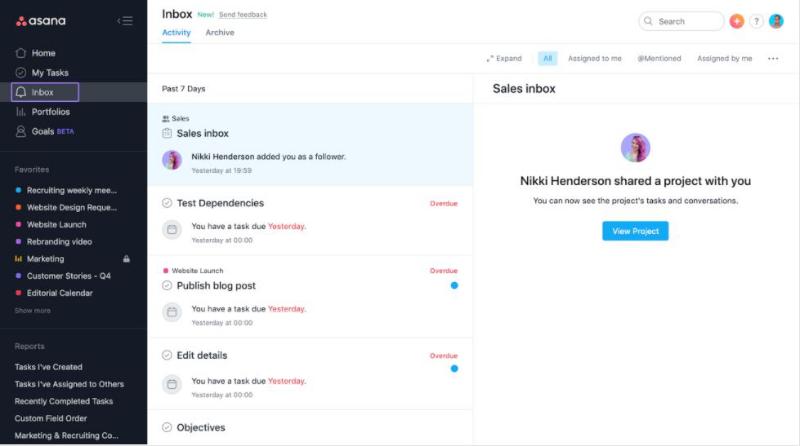
Task: Open My Tasks in the sidebar
Action: (50, 72)
